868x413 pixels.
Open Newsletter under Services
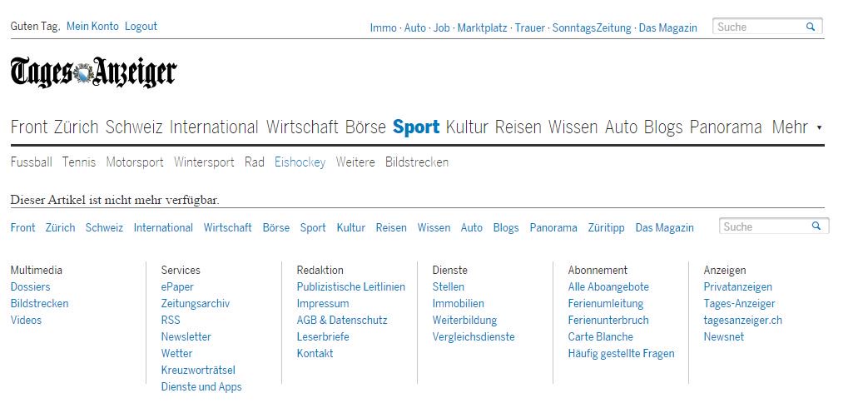[186, 336]
